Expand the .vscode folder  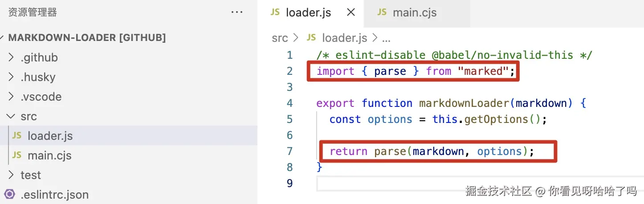(x=12, y=97)
